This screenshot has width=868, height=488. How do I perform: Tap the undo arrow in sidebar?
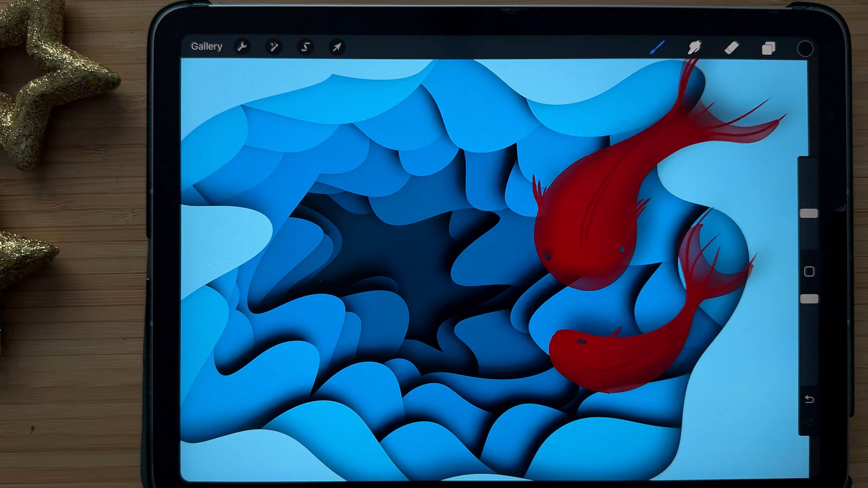pos(809,399)
